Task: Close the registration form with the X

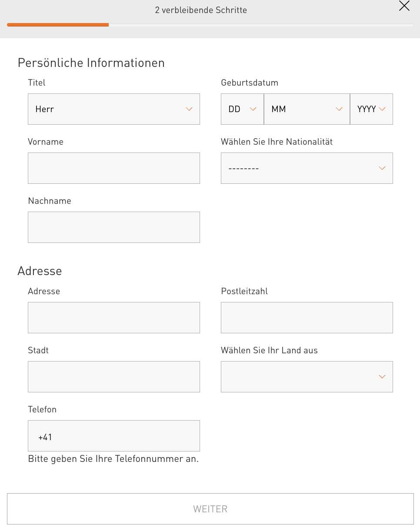Action: pyautogui.click(x=404, y=6)
